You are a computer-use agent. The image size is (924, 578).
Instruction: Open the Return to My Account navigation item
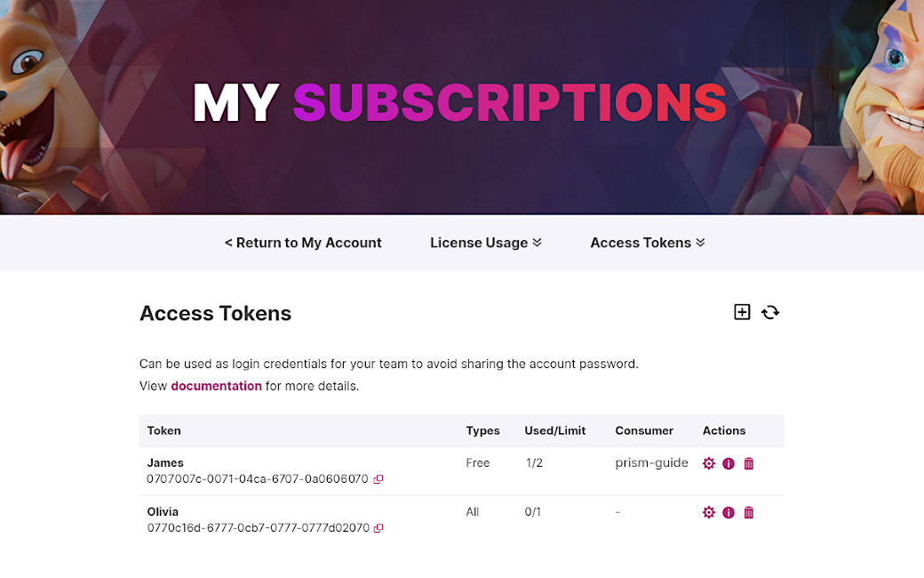pos(303,242)
